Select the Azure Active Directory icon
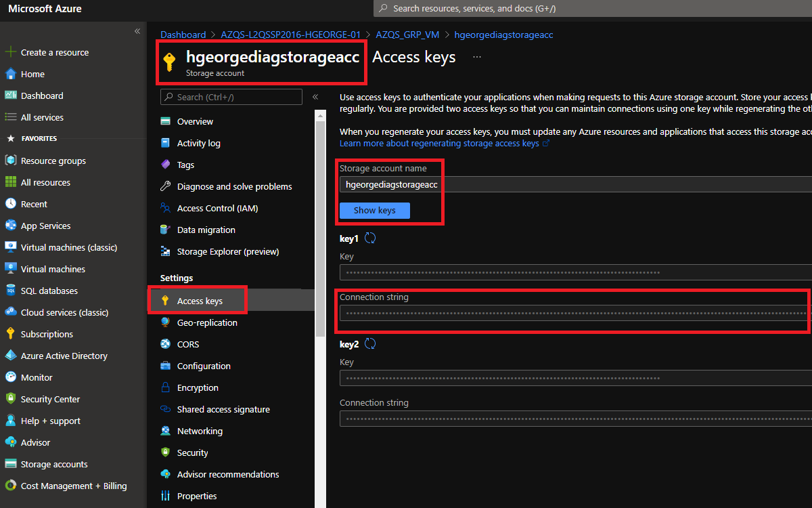Viewport: 812px width, 508px height. (x=10, y=356)
